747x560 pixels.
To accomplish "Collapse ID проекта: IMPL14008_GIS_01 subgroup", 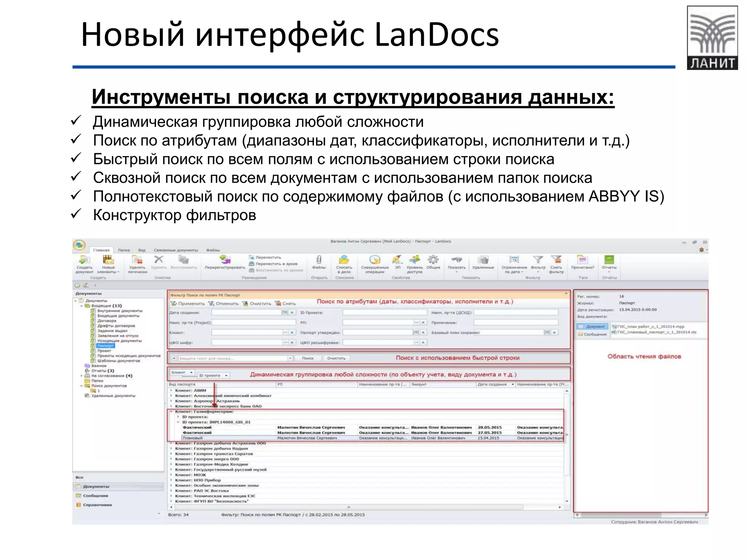I will click(178, 422).
